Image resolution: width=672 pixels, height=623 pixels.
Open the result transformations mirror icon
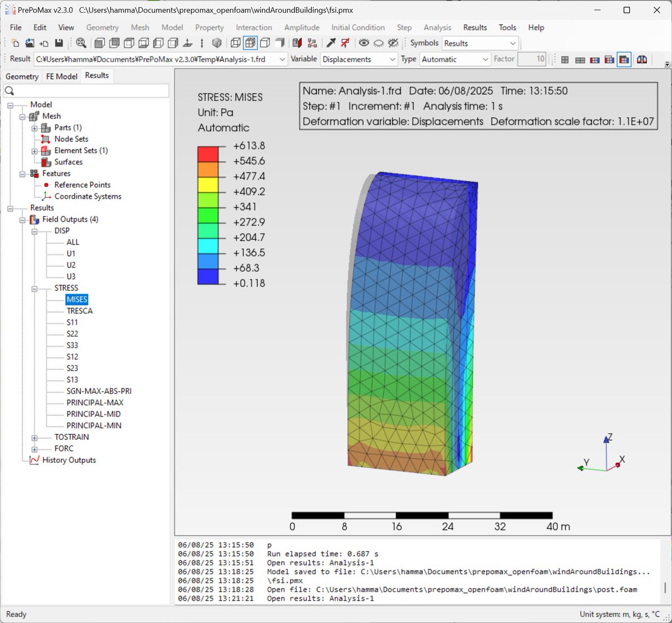(642, 59)
